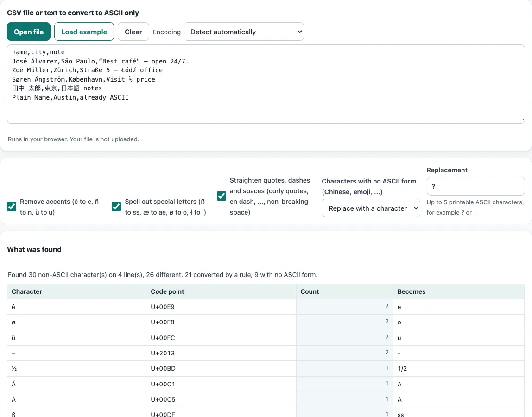Click the "Up to 5 printable ASCII characters" hint
This screenshot has width=532, height=417.
pos(475,207)
